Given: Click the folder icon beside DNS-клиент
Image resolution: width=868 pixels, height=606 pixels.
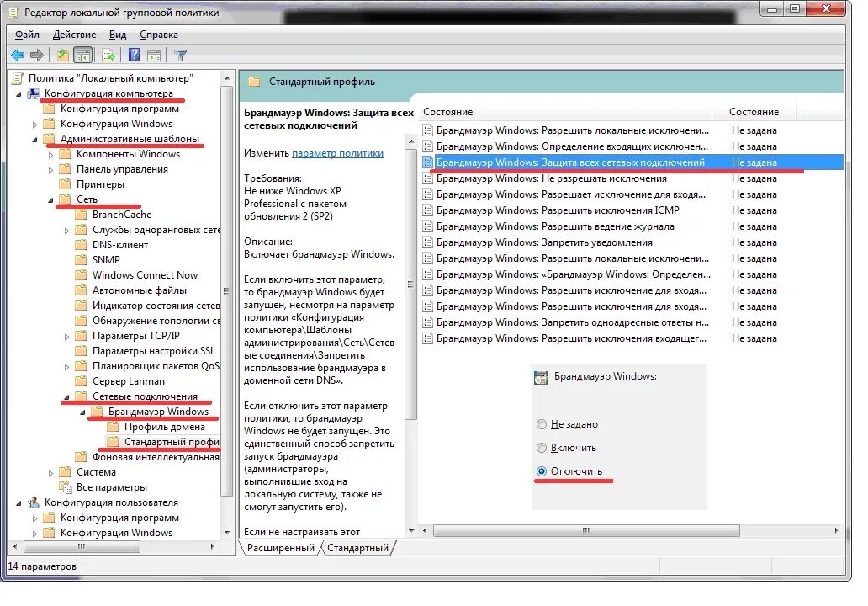Looking at the screenshot, I should pos(82,244).
